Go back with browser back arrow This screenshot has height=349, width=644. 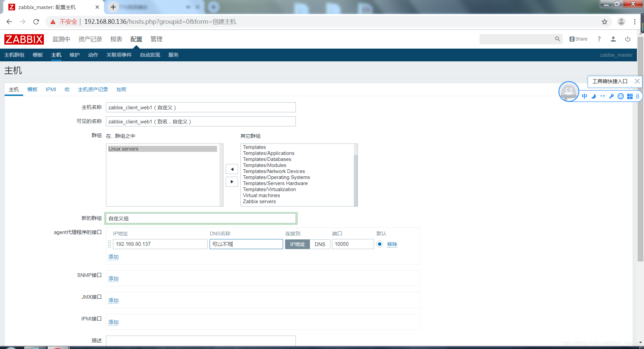(9, 22)
